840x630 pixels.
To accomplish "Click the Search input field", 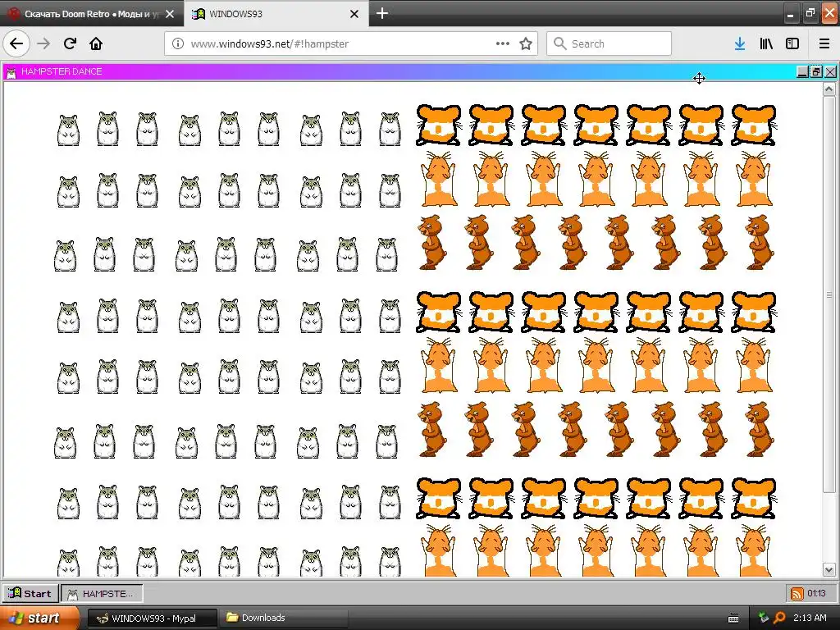I will [x=609, y=43].
